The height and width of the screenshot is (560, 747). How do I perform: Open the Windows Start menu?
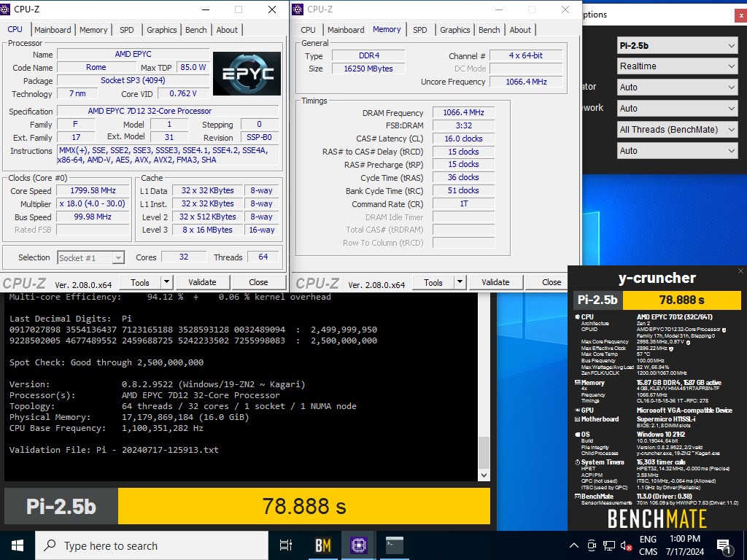(x=18, y=545)
